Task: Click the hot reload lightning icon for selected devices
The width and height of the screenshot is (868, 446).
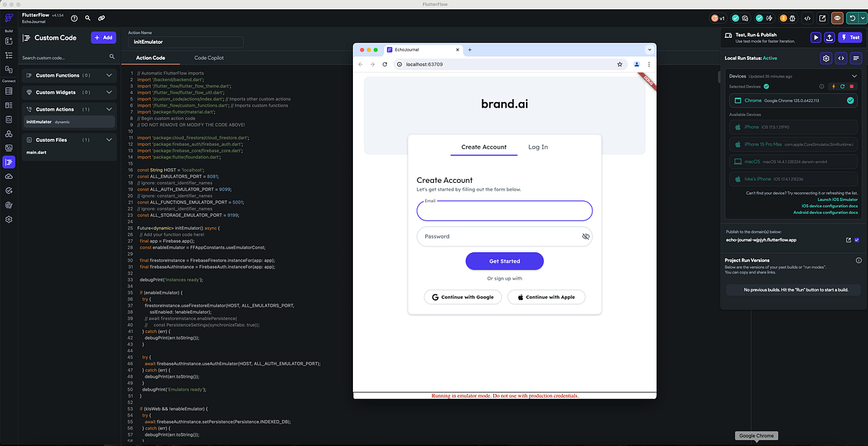Action: (x=833, y=87)
